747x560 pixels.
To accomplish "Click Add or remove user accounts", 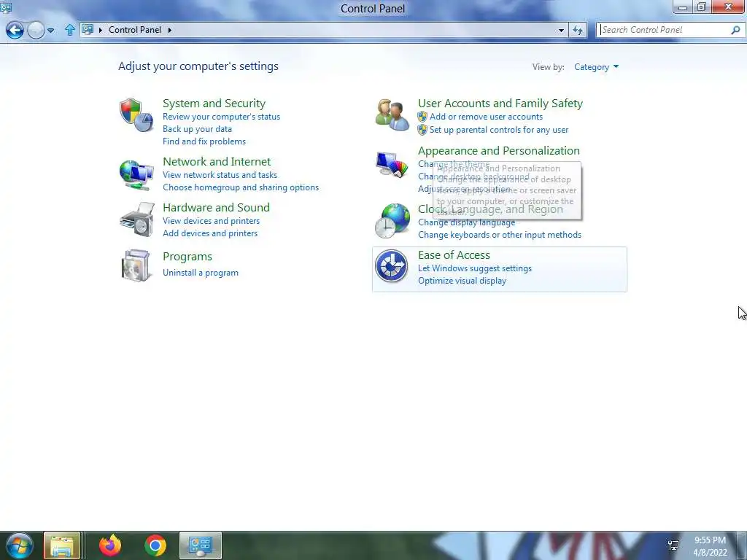I will click(486, 117).
